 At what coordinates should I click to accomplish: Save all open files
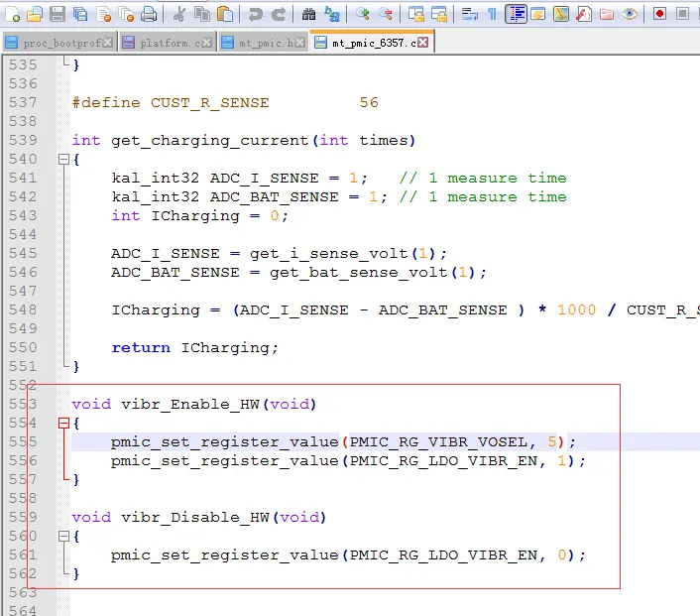click(x=80, y=14)
